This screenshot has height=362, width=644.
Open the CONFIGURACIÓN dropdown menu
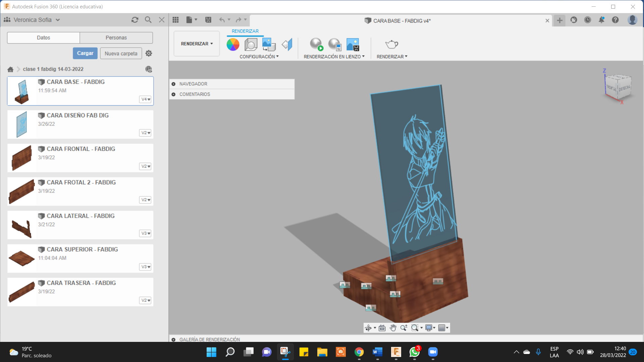259,57
